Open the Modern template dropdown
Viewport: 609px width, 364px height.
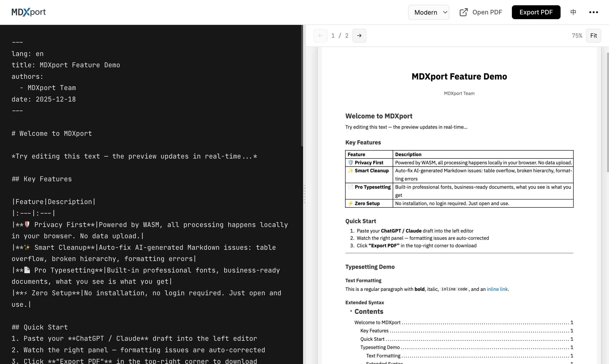[x=428, y=12]
